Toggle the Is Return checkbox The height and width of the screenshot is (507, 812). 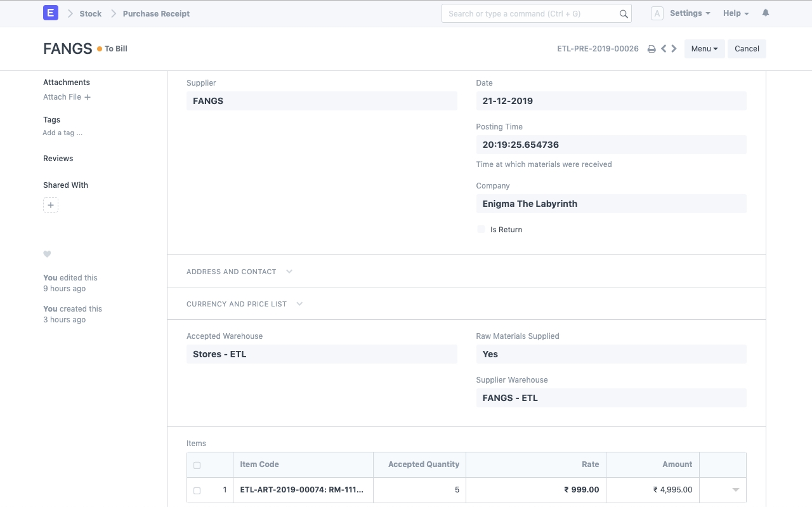pyautogui.click(x=481, y=230)
